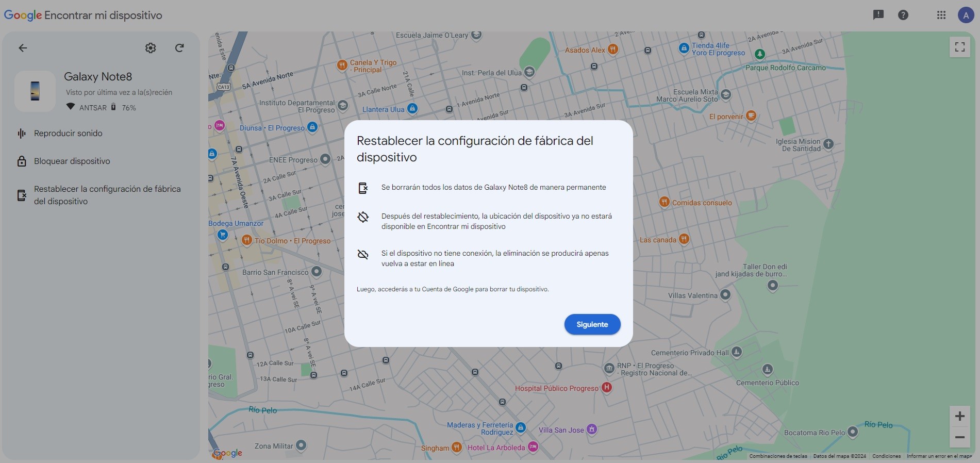Click ENEE Progreso map marker
The image size is (980, 463).
[325, 159]
